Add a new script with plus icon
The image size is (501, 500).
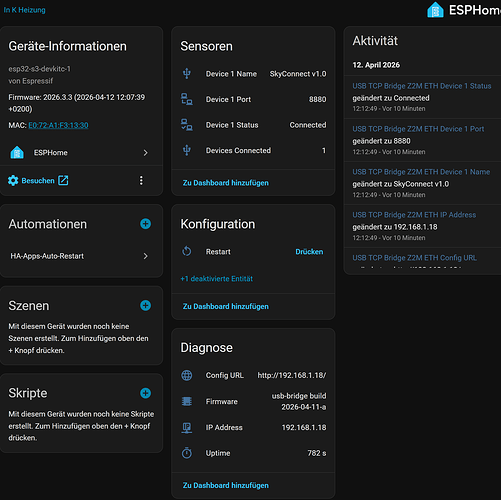click(x=145, y=393)
